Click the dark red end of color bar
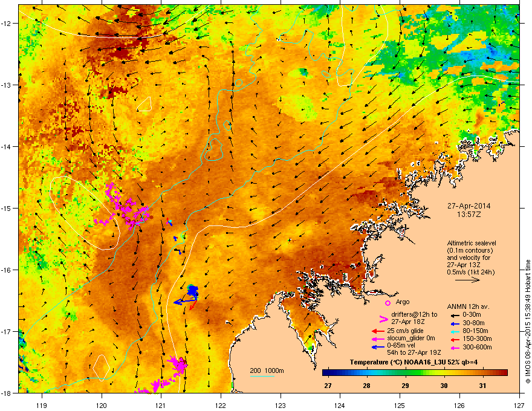Image resolution: width=532 pixels, height=411 pixels. [x=505, y=373]
